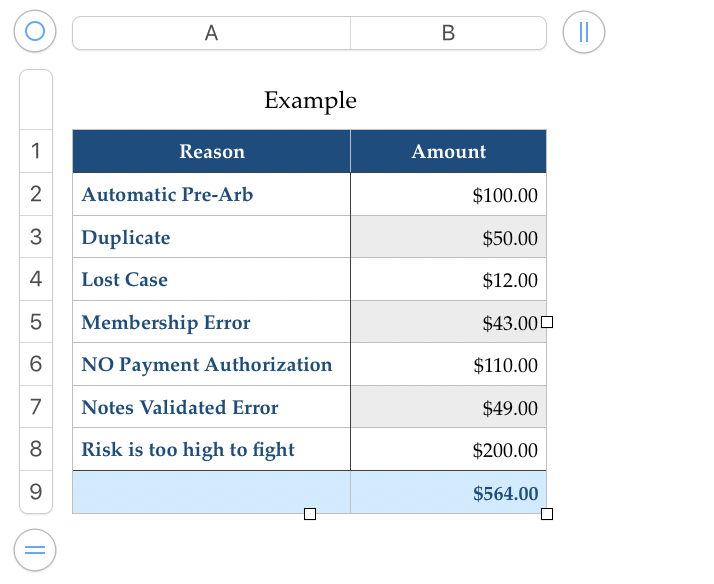This screenshot has width=714, height=584.
Task: Select row 1 header
Action: 36,152
